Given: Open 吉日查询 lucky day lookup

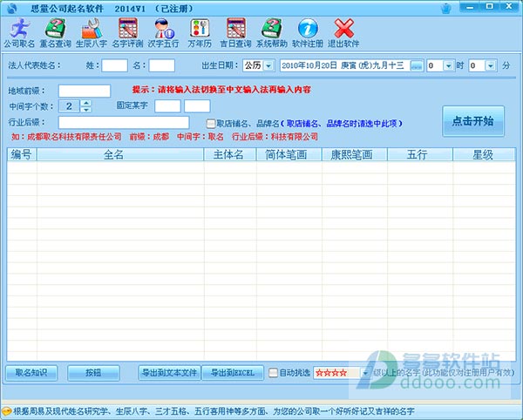Looking at the screenshot, I should [235, 32].
